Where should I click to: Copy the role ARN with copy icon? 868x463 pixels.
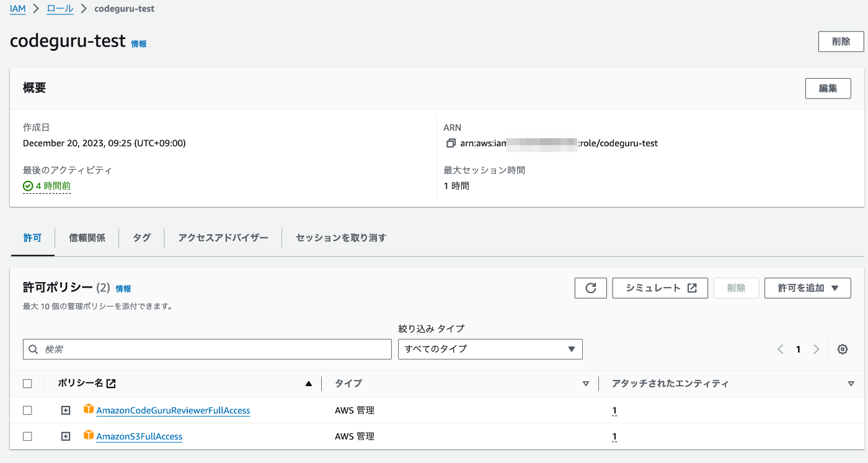point(451,143)
